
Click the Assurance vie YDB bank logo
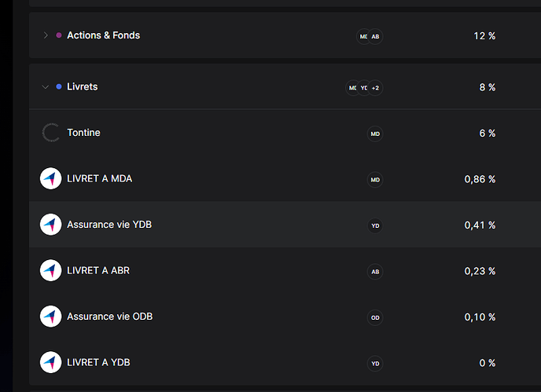(x=50, y=225)
